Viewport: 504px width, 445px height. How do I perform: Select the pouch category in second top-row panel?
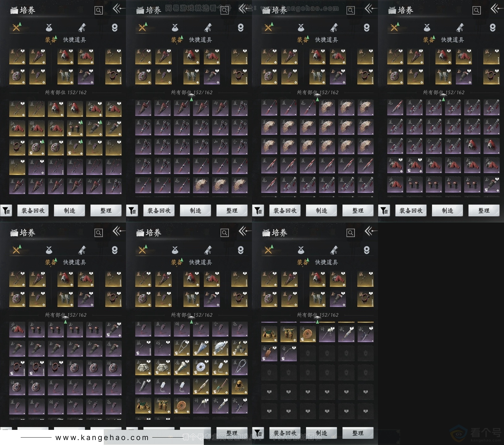pyautogui.click(x=175, y=28)
